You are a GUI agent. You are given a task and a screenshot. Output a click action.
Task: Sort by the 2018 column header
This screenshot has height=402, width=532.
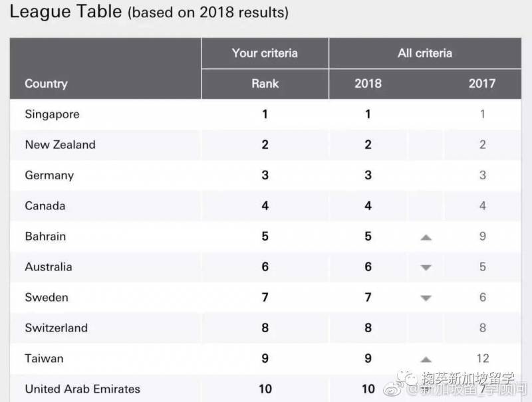(x=368, y=84)
